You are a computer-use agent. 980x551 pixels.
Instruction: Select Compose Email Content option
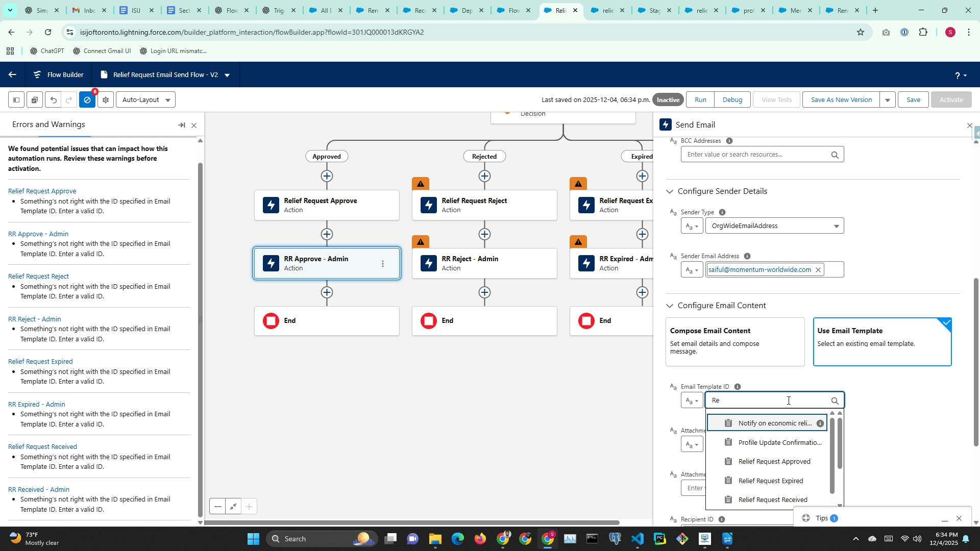pos(734,342)
